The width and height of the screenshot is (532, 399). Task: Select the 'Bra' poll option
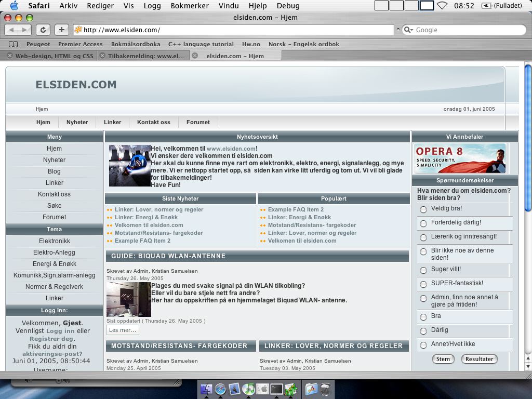[x=423, y=317]
